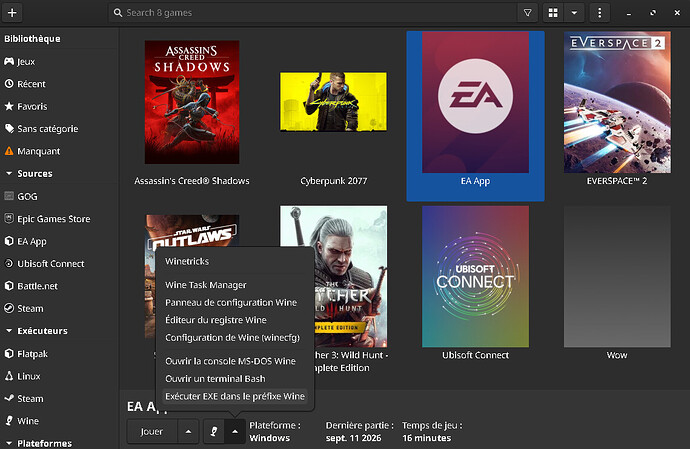Image resolution: width=690 pixels, height=449 pixels.
Task: Open Assassin's Creed Shadows cover
Action: pos(192,102)
